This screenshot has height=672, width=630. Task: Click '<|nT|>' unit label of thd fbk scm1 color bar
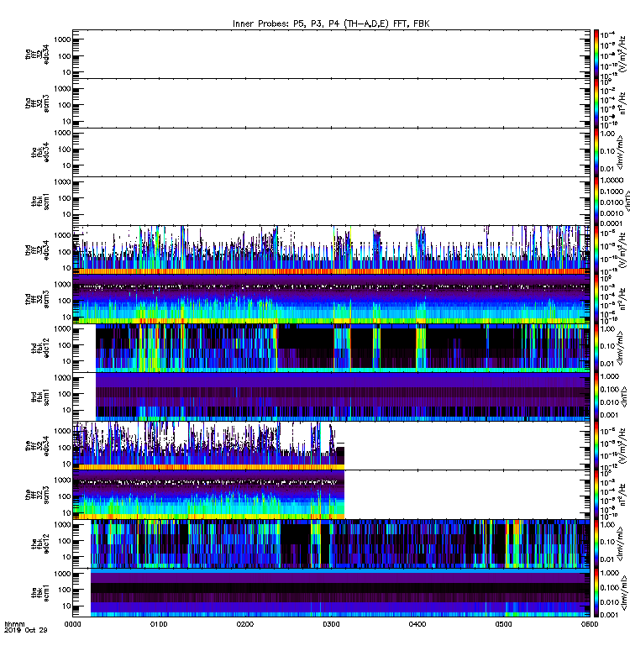pyautogui.click(x=624, y=396)
